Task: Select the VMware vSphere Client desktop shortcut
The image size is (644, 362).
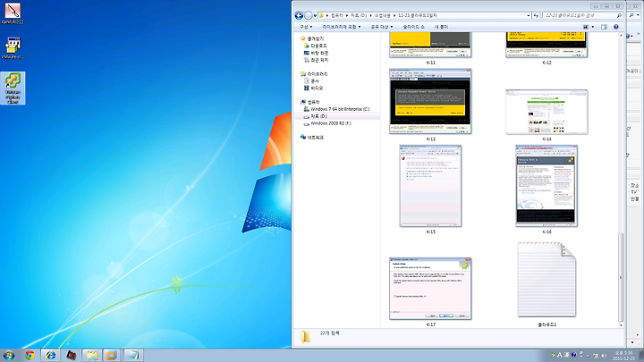Action: pyautogui.click(x=13, y=88)
